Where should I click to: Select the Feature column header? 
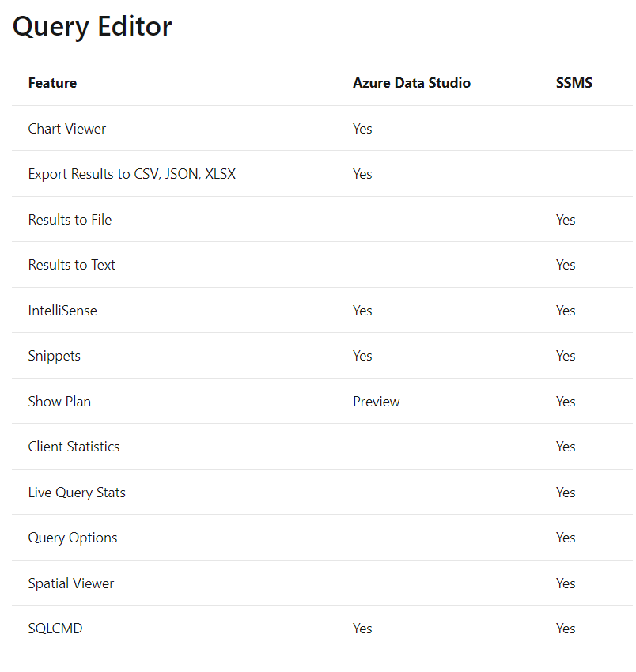[x=52, y=83]
